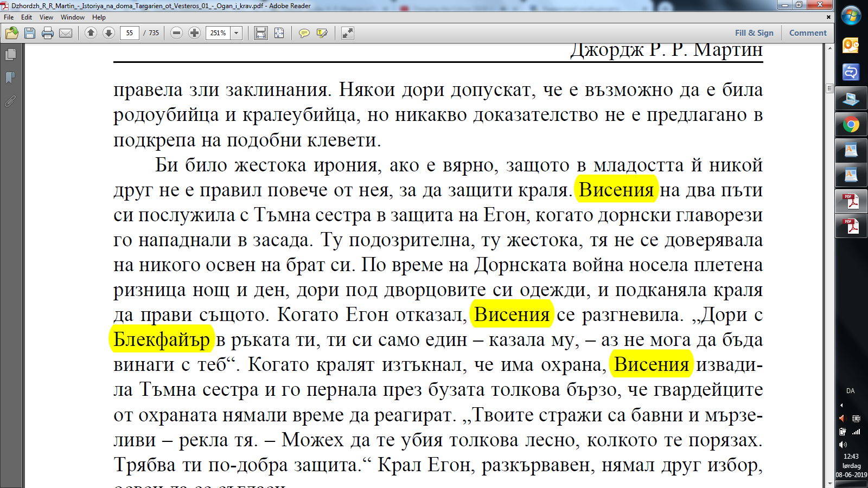Click the zoom value field showing 251%
This screenshot has height=488, width=868.
(x=218, y=33)
